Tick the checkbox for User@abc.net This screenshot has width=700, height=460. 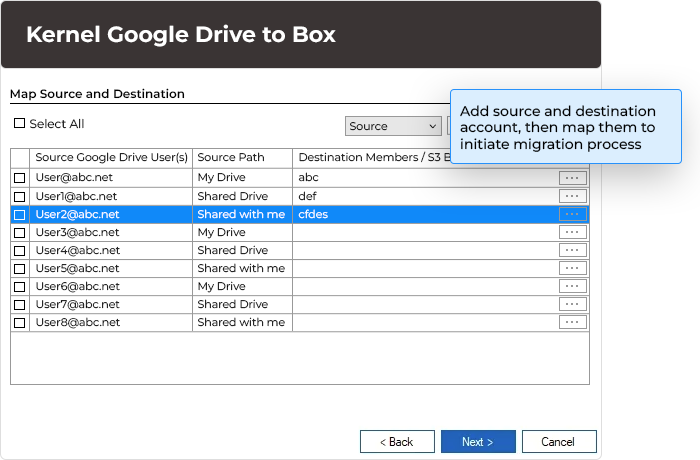[x=20, y=178]
